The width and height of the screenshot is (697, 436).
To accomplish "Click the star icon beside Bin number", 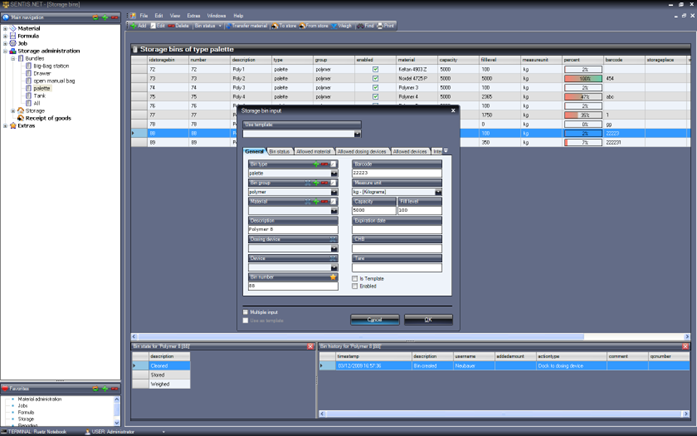I will pyautogui.click(x=333, y=277).
